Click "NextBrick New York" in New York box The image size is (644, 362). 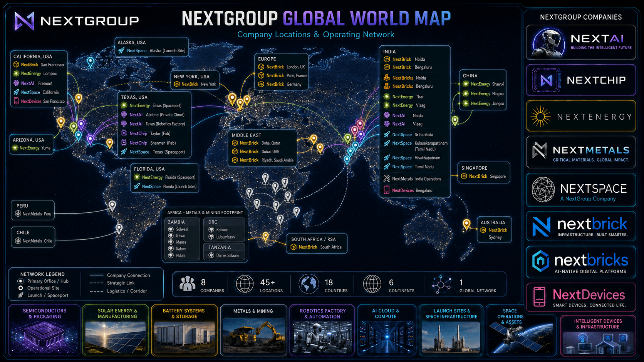[195, 84]
